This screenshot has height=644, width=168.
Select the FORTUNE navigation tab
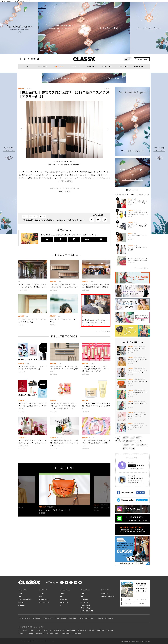click(x=107, y=67)
